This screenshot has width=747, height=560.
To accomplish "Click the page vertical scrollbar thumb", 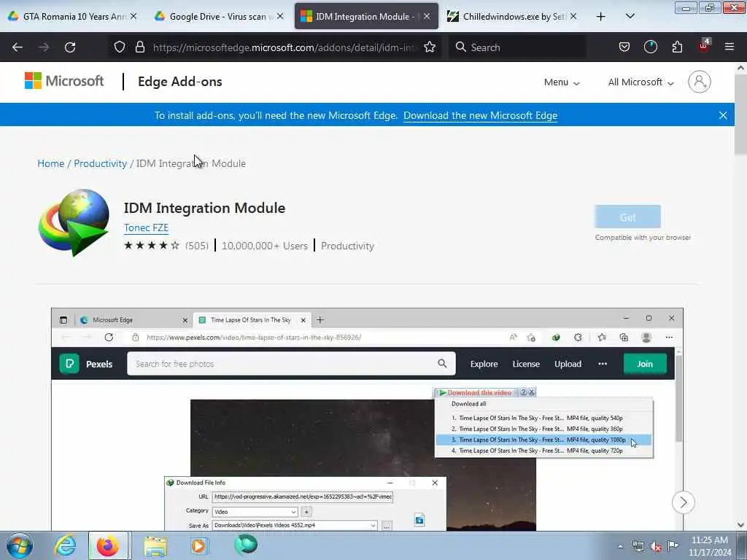I will click(x=741, y=114).
